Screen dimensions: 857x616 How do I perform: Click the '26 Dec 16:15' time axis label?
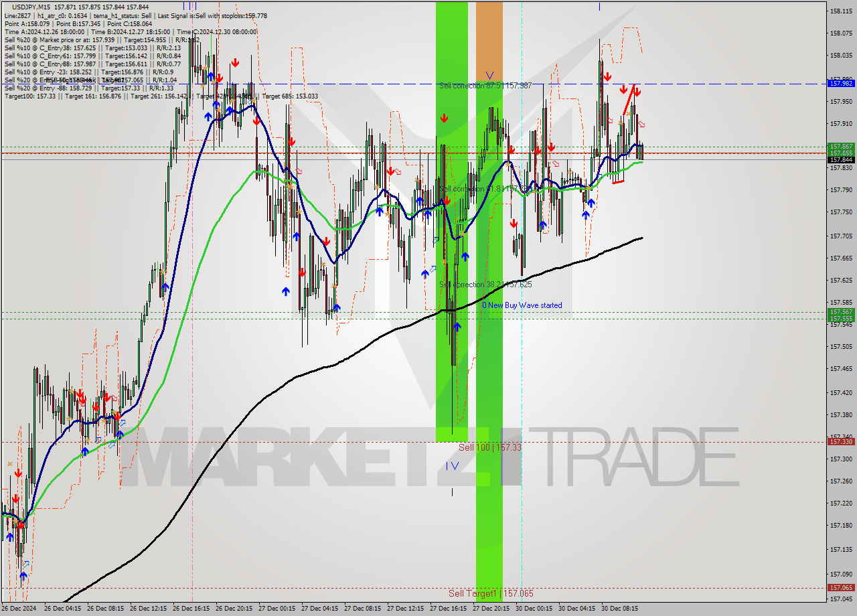(193, 609)
